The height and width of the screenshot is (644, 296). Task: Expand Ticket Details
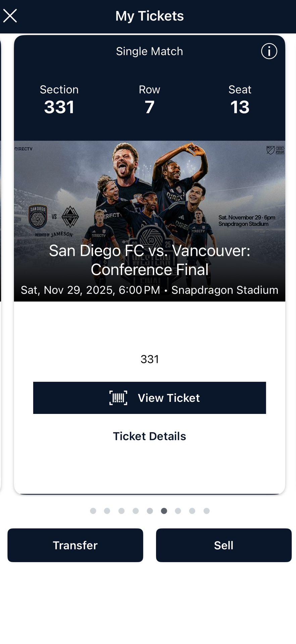(149, 436)
